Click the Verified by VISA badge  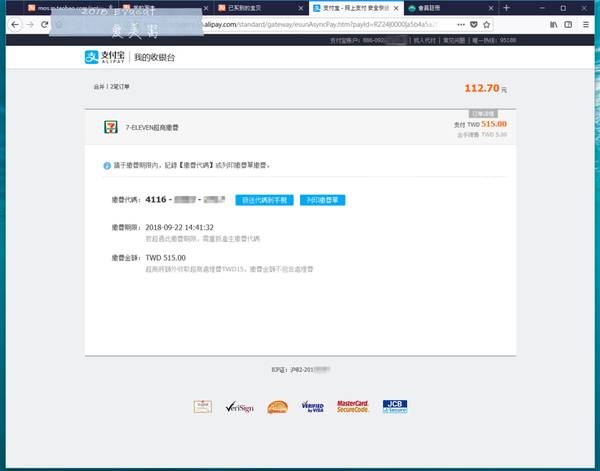coord(313,407)
